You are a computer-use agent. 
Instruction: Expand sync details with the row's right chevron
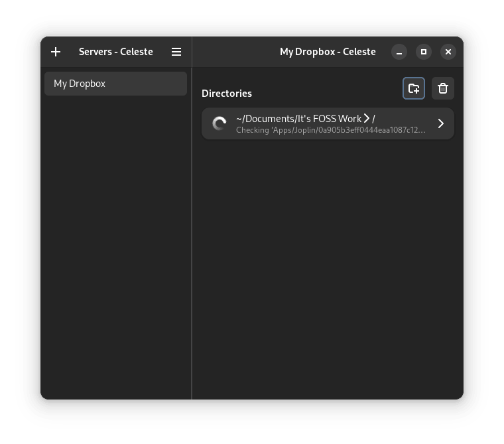441,123
